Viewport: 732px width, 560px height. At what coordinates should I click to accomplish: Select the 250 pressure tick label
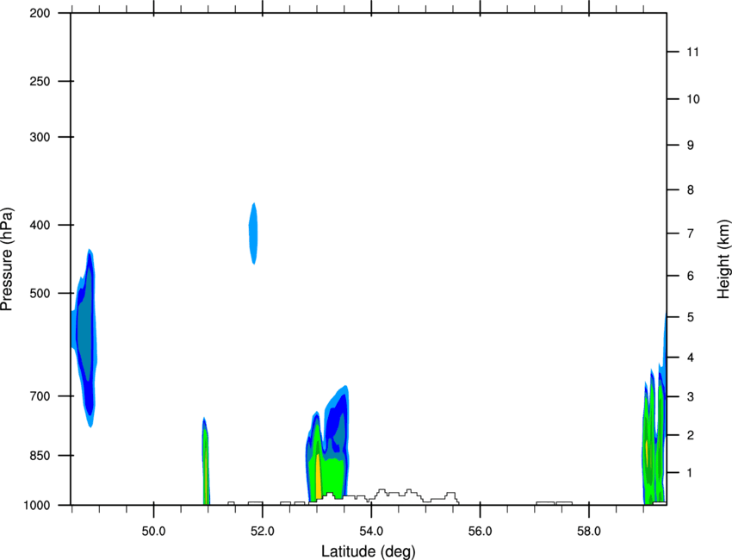coord(40,81)
